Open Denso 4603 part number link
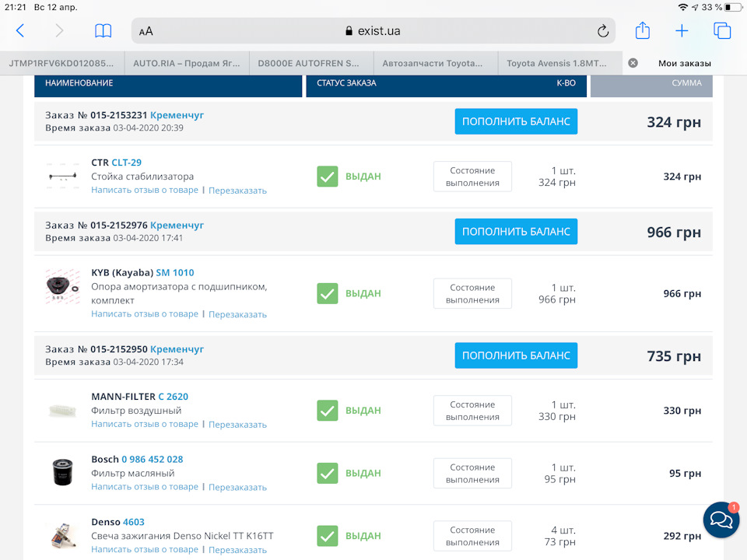This screenshot has height=560, width=747. tap(133, 523)
